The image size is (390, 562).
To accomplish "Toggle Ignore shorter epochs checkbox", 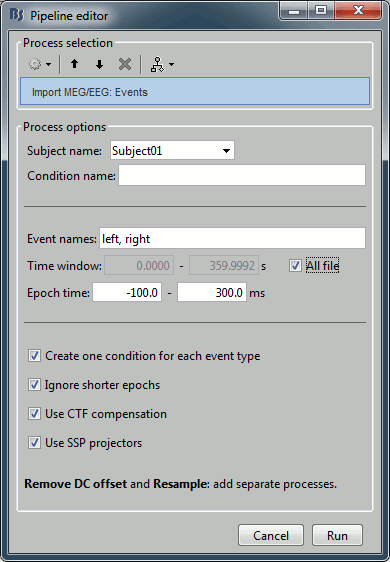I will pyautogui.click(x=34, y=385).
